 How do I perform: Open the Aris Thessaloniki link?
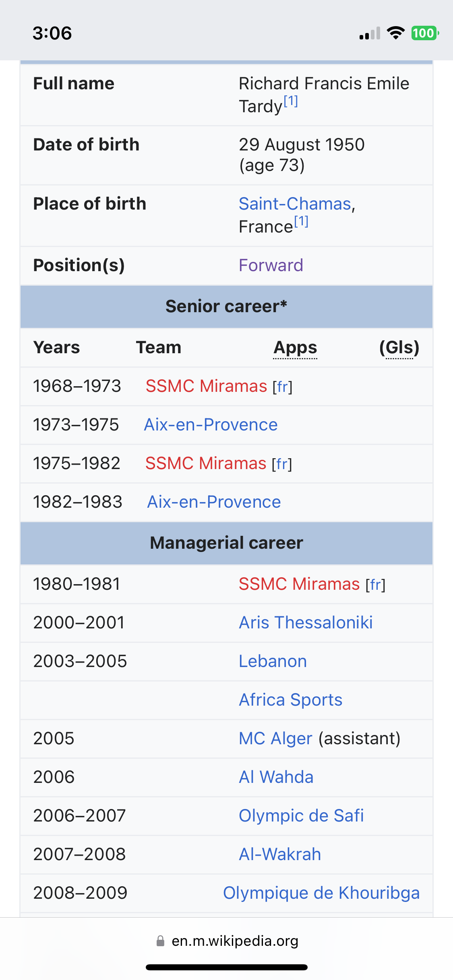click(306, 622)
